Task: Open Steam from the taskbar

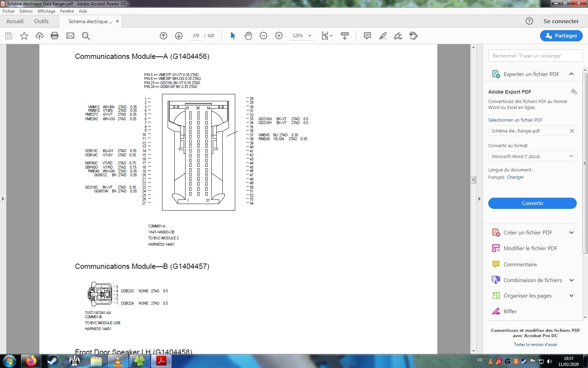Action: (x=53, y=361)
